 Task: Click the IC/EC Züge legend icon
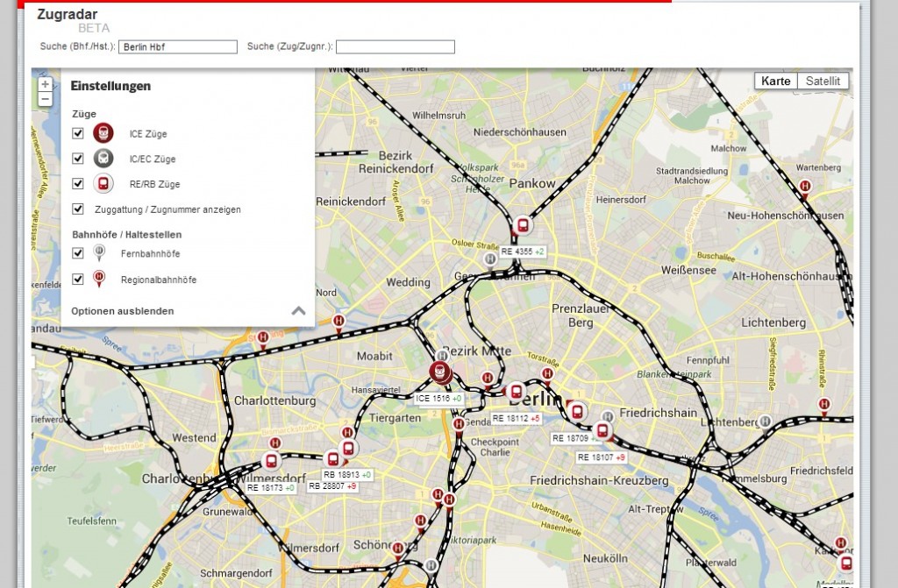[103, 159]
